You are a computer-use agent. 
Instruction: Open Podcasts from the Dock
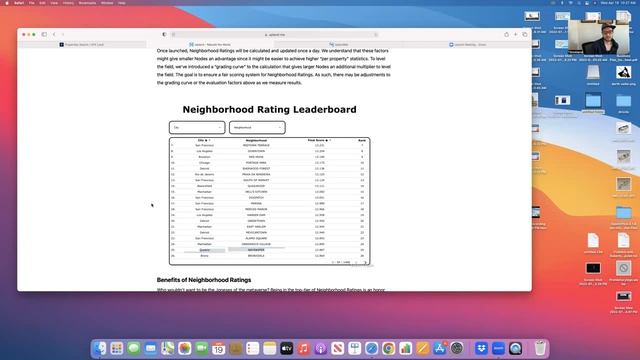coord(321,348)
